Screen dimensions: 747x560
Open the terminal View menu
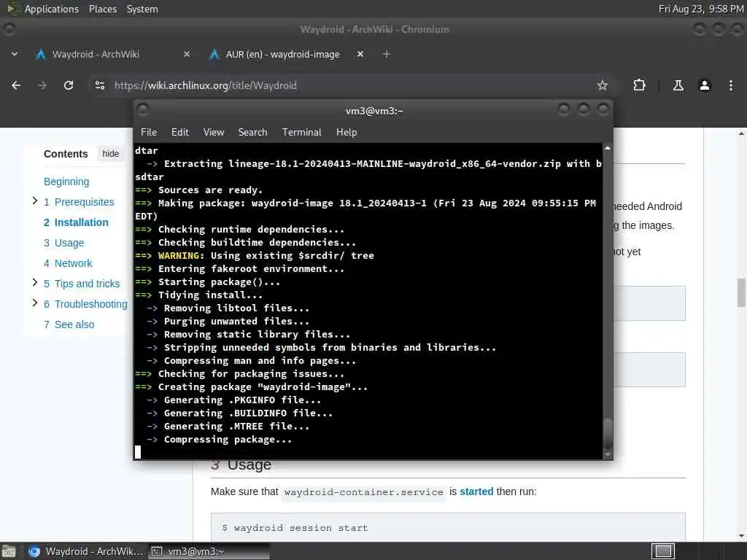[214, 133]
